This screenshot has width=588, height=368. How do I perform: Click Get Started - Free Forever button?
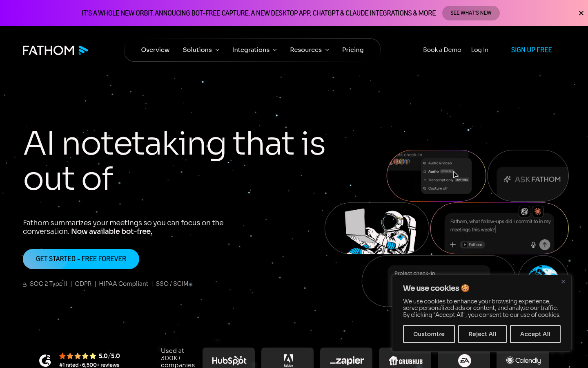pyautogui.click(x=81, y=259)
